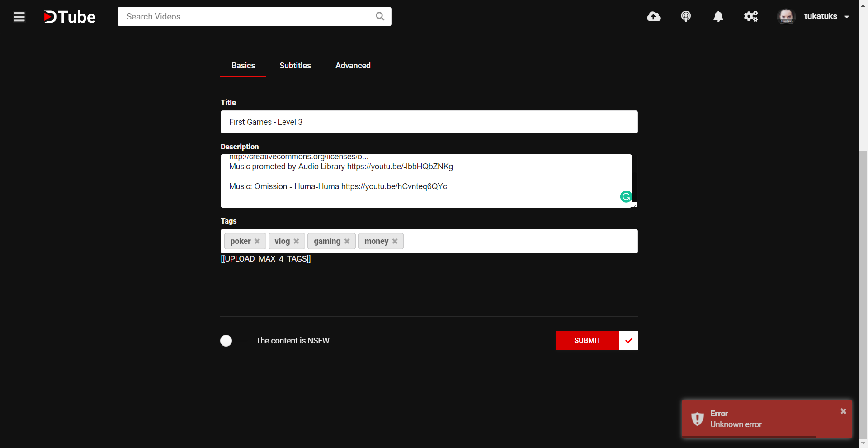The width and height of the screenshot is (868, 448).
Task: Click the tukatuks profile avatar
Action: [786, 16]
